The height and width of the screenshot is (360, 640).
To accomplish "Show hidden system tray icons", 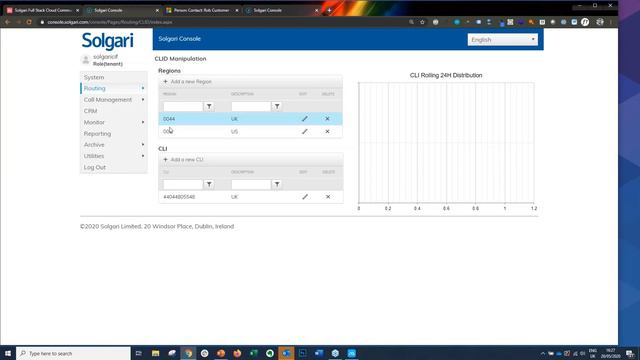I will 542,353.
